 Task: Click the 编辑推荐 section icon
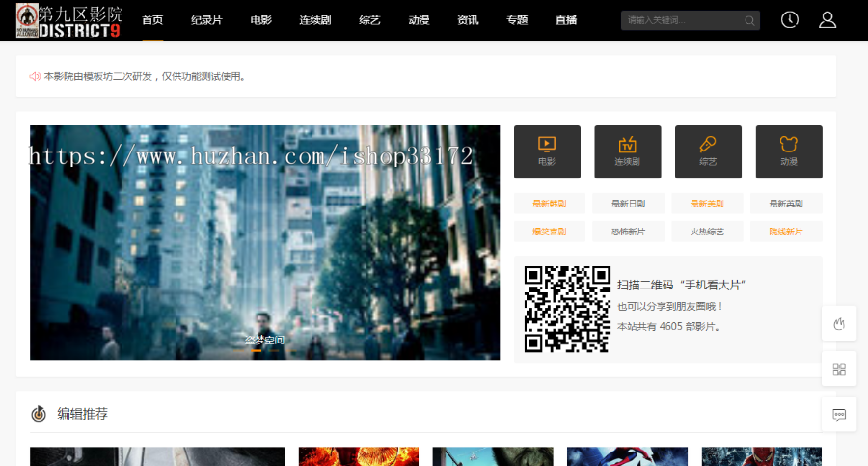point(39,413)
